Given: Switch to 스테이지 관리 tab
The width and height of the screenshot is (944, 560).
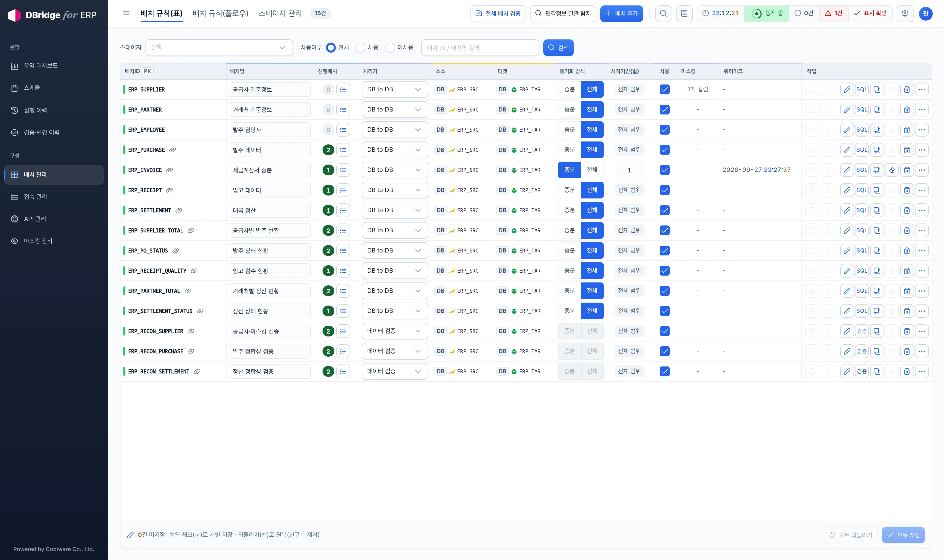Looking at the screenshot, I should click(x=280, y=14).
